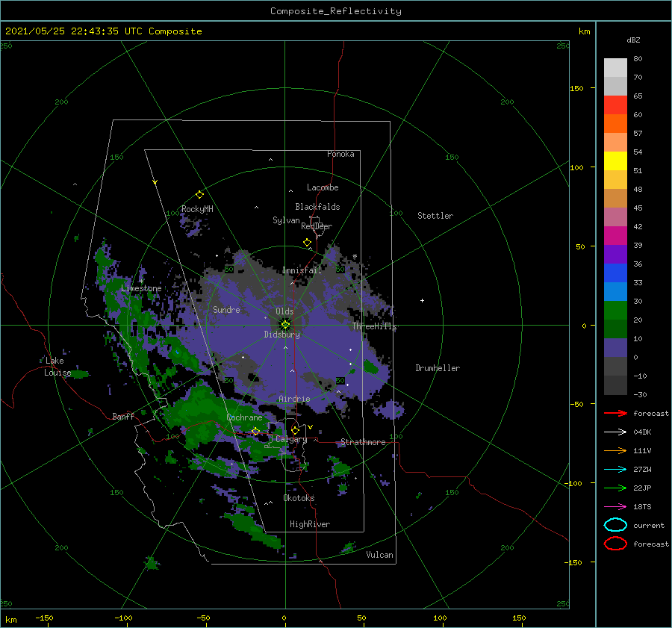Select the 33 dBZ light blue swatch

615,291
